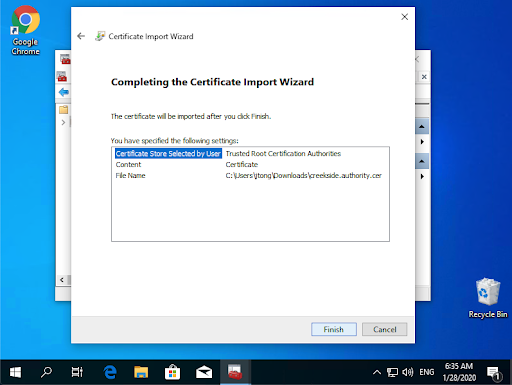Show hidden system tray icons
Screen dimensions: 512x385
[x=377, y=372]
